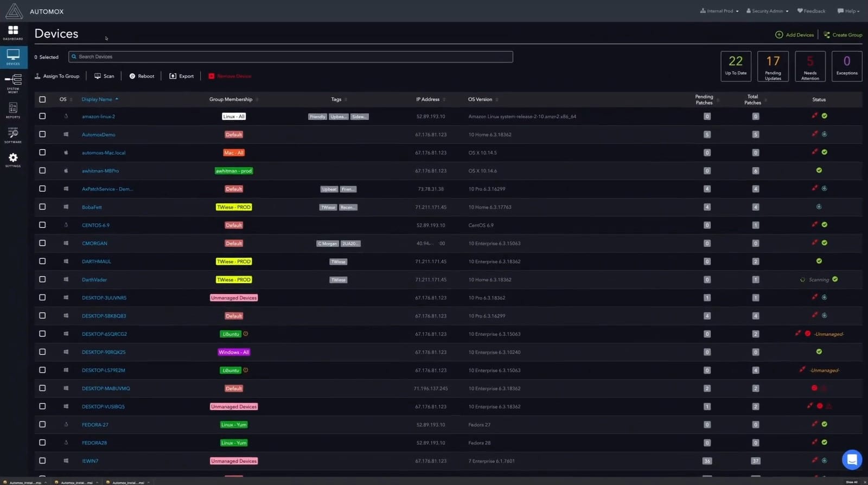Open the Security Admin user dropdown
Image resolution: width=868 pixels, height=485 pixels.
(x=768, y=11)
